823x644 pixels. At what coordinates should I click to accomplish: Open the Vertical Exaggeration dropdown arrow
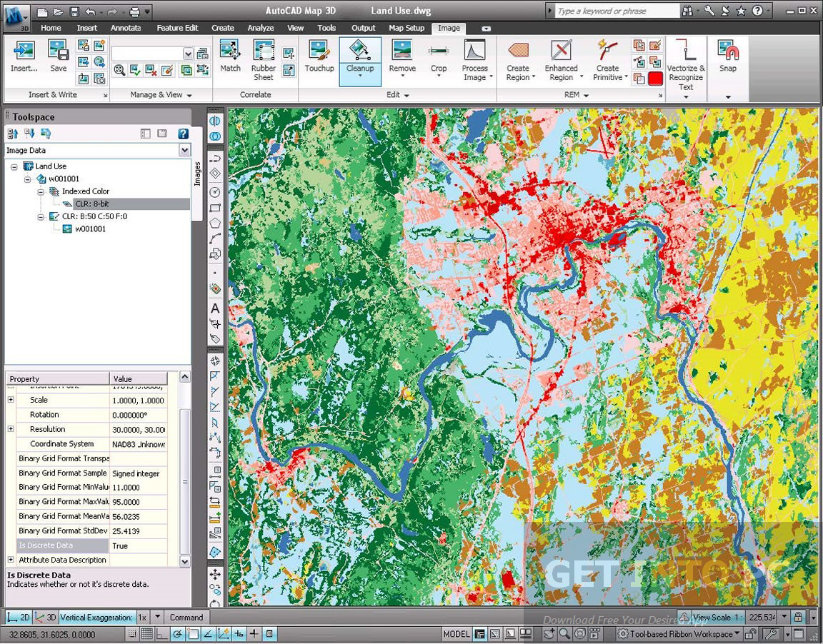pyautogui.click(x=157, y=618)
